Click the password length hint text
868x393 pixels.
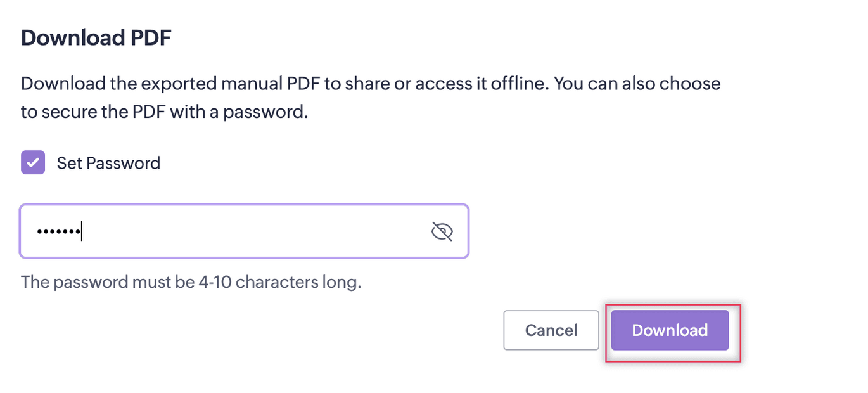191,281
